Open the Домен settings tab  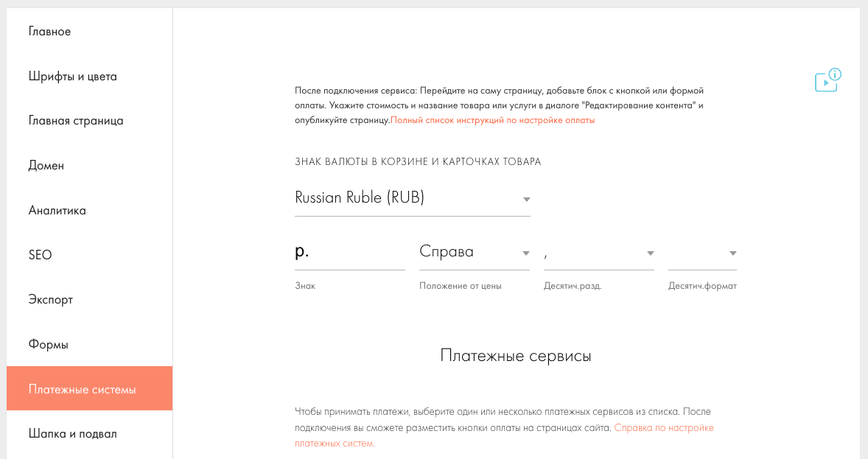[x=46, y=166]
